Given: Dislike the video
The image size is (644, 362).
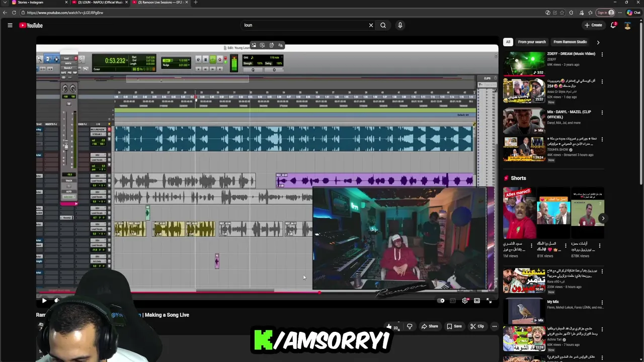Looking at the screenshot, I should click(x=410, y=326).
